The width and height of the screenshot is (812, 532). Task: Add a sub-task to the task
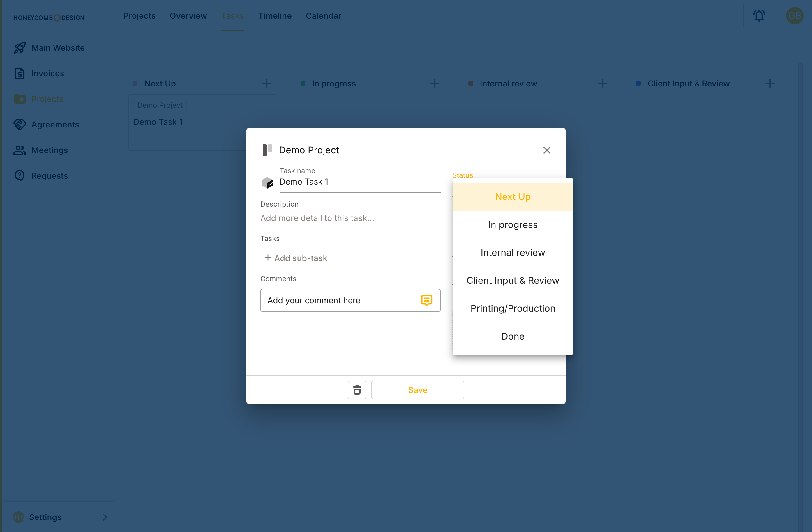click(295, 258)
